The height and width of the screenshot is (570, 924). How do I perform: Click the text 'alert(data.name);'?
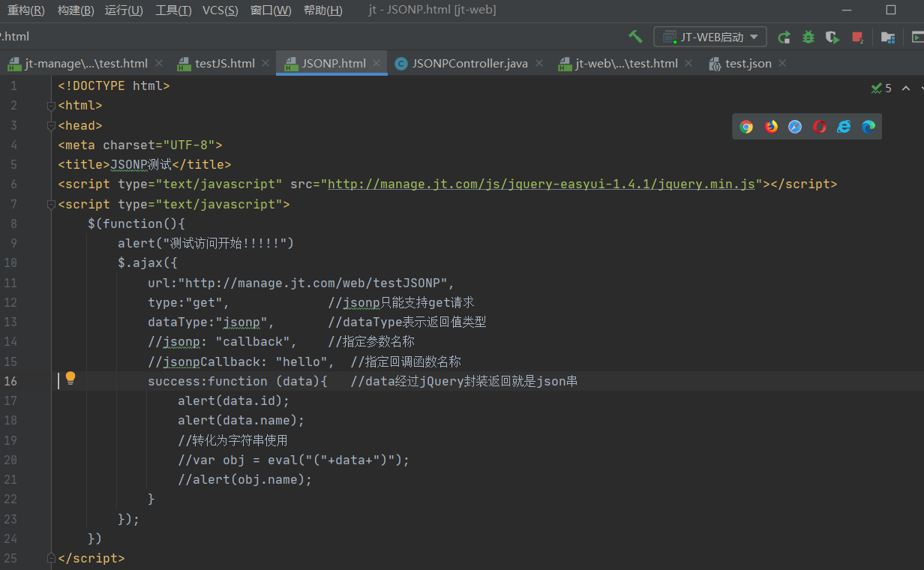[241, 420]
